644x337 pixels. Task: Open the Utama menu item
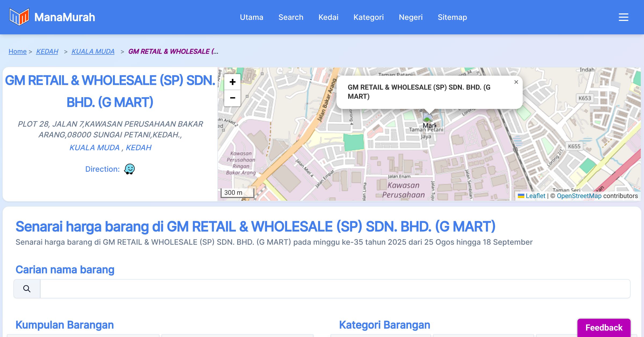coord(251,17)
